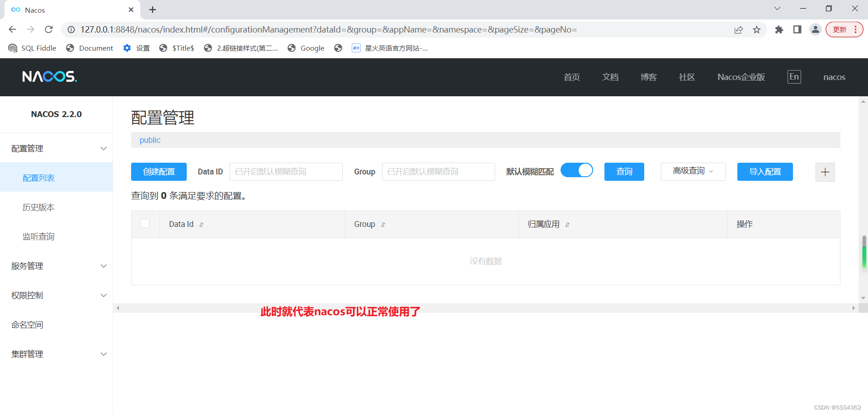Click the 查询 search button

point(624,172)
